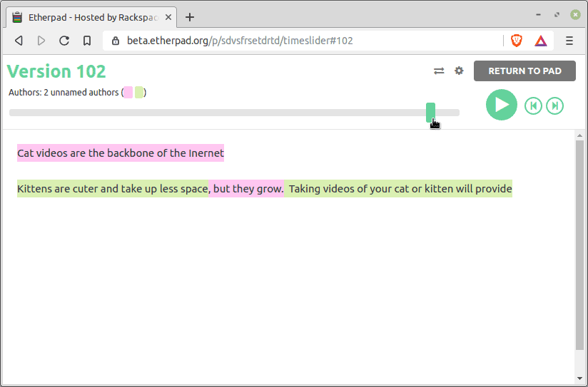
Task: Click the page scrollbar down arrow
Action: pyautogui.click(x=579, y=379)
